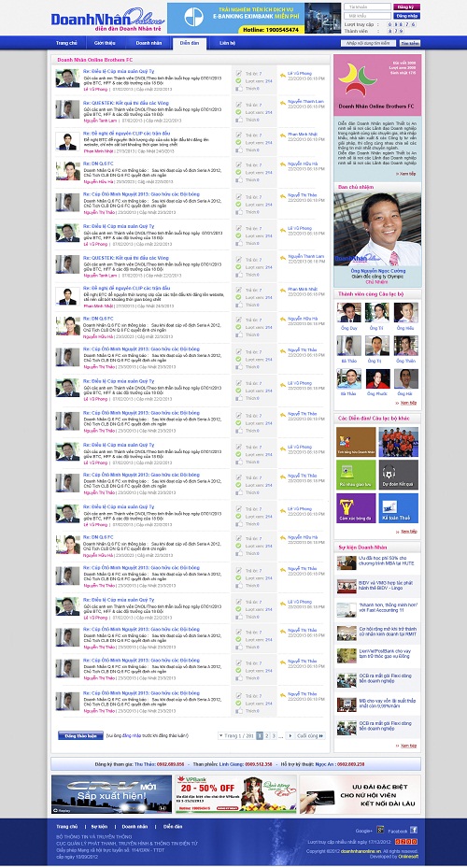Focus the 'Tài khoản' username field

click(x=366, y=7)
